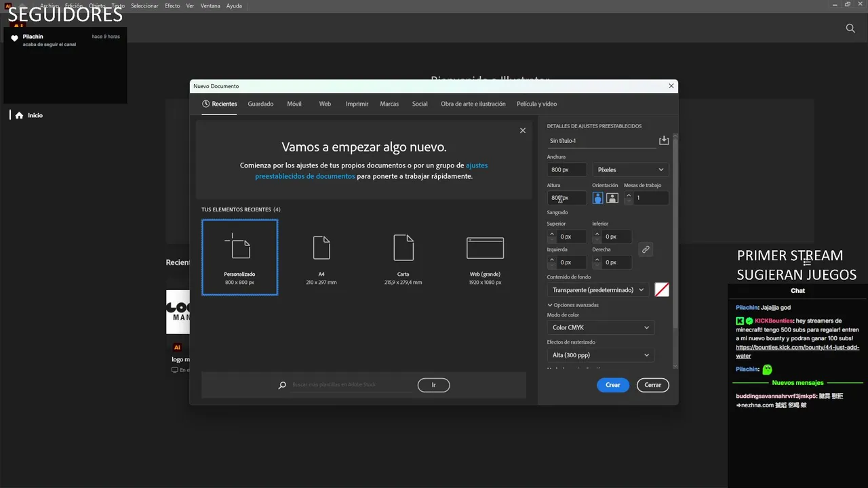Viewport: 868px width, 488px height.
Task: Adjust the Superior bleed stepper
Action: coord(551,237)
